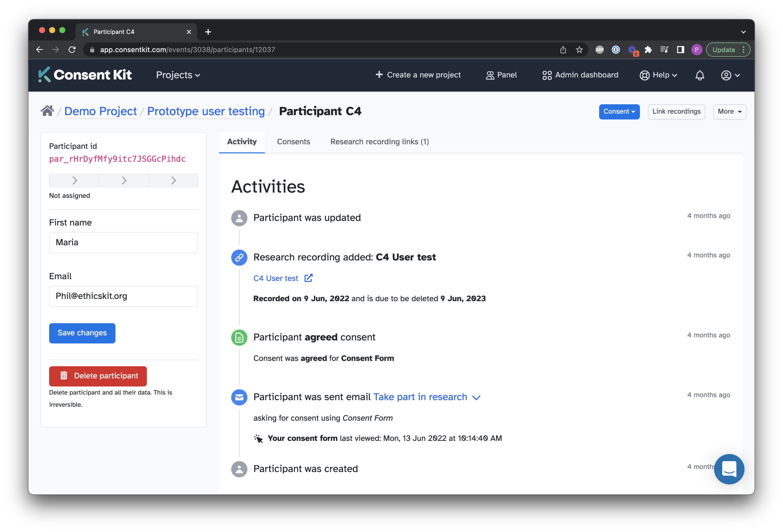Open browser extensions puzzle icon
Viewport: 783px width, 532px height.
click(648, 50)
